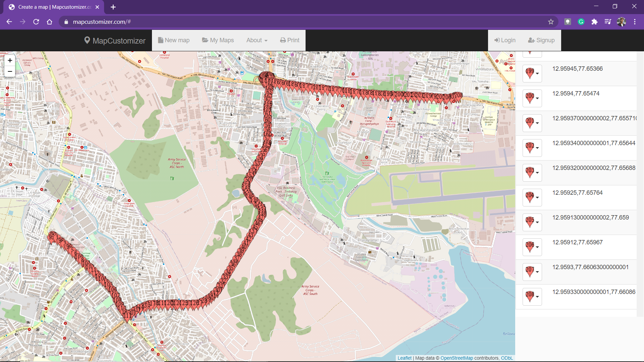Open a new browser tab

113,7
